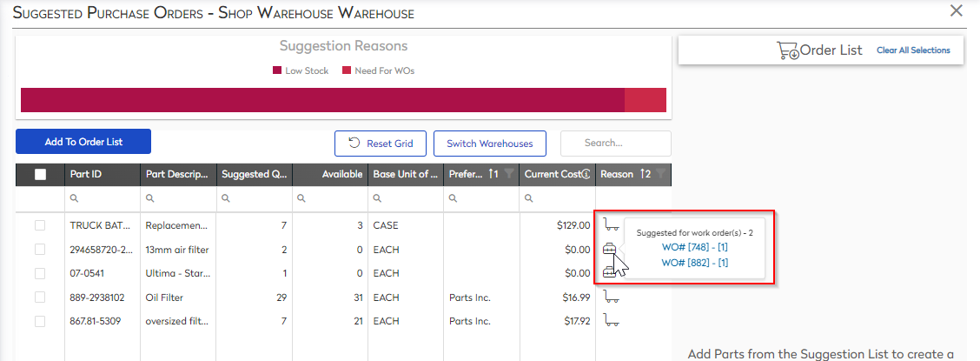Sort by Suggested Quantity column header

(254, 174)
